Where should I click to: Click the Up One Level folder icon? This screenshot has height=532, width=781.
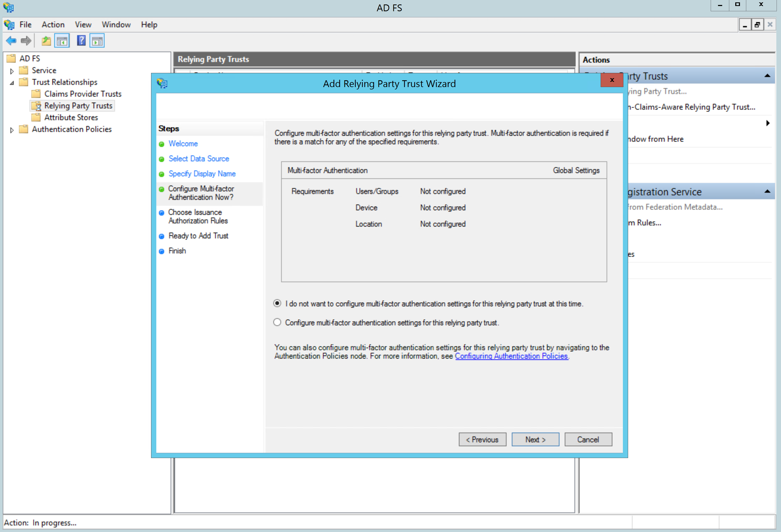[x=46, y=41]
